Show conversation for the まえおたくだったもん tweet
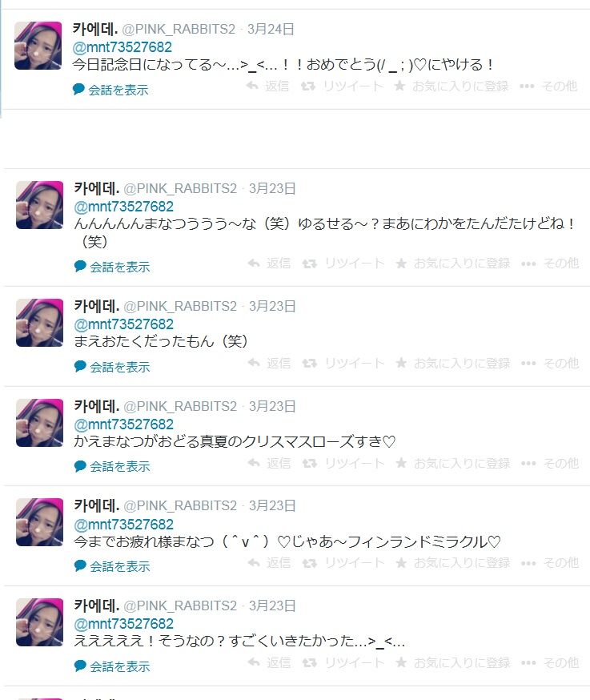 point(112,367)
